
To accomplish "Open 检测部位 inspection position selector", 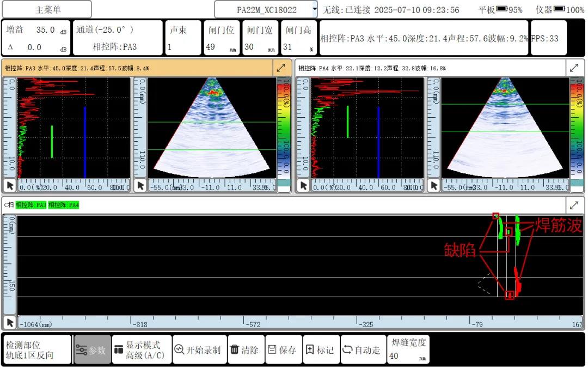I will (36, 350).
